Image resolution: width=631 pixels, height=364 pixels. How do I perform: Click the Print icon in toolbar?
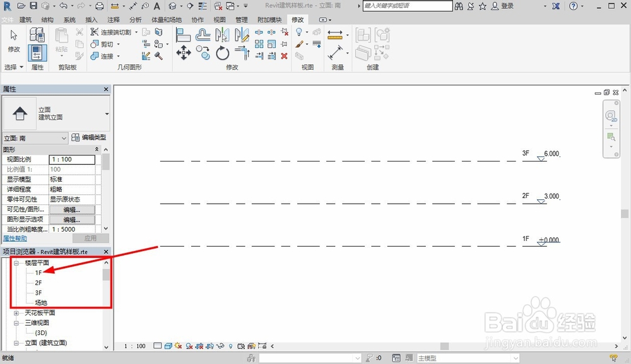[100, 6]
